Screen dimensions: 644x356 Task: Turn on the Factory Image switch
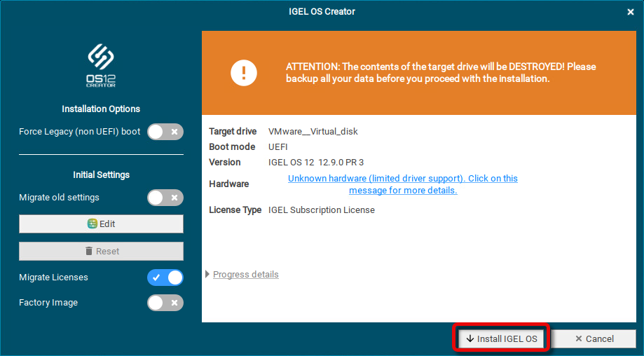tap(165, 303)
